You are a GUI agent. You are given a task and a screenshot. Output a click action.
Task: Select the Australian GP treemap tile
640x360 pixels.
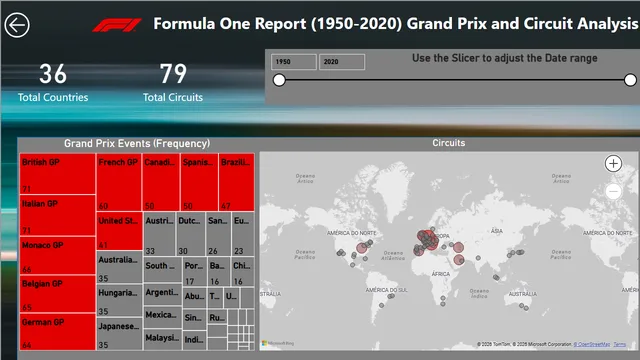coord(120,267)
